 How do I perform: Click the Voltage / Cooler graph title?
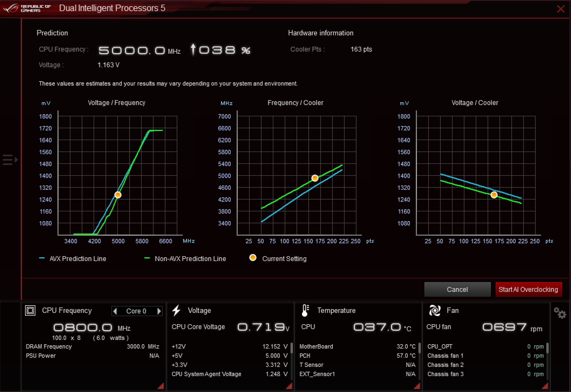tap(475, 103)
